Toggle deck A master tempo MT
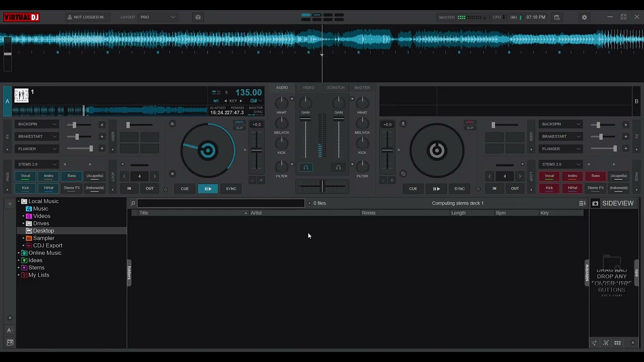Image resolution: width=644 pixels, height=362 pixels. [216, 101]
